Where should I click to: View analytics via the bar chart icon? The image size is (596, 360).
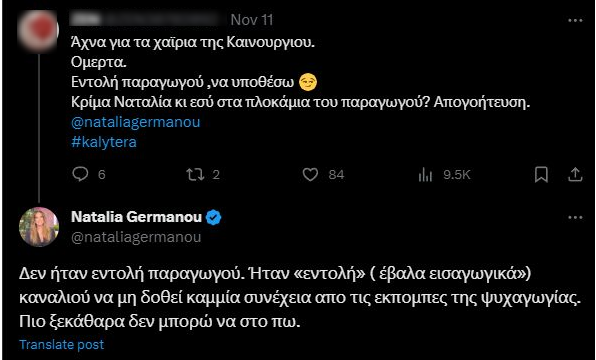tap(425, 174)
